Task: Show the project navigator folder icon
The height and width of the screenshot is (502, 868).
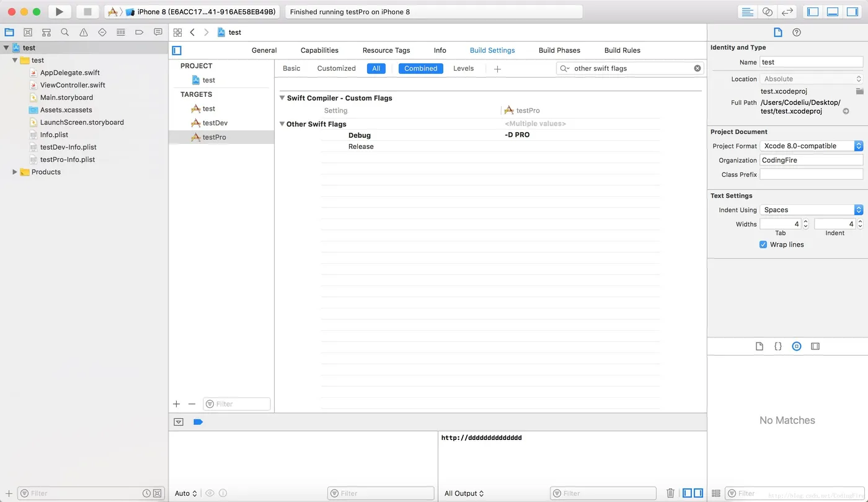Action: point(9,32)
